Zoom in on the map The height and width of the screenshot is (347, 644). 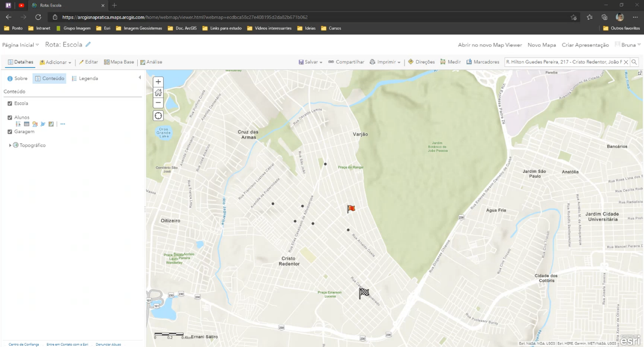[158, 82]
